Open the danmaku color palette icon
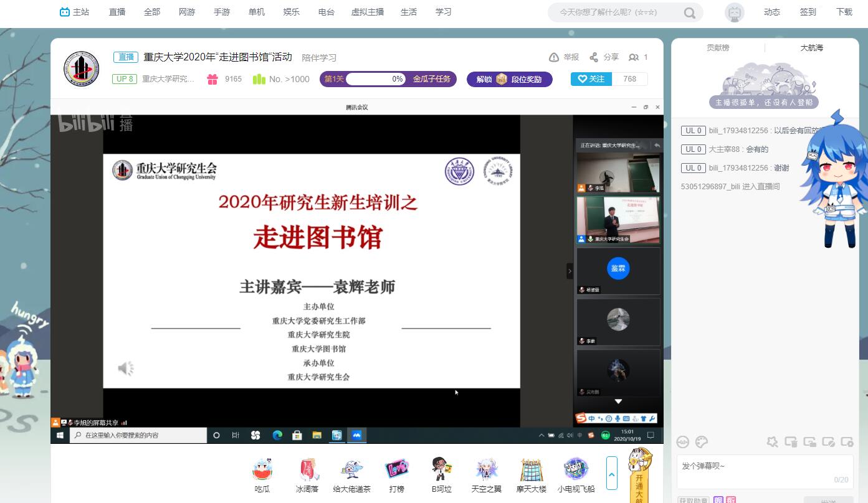The image size is (868, 503). tap(702, 442)
